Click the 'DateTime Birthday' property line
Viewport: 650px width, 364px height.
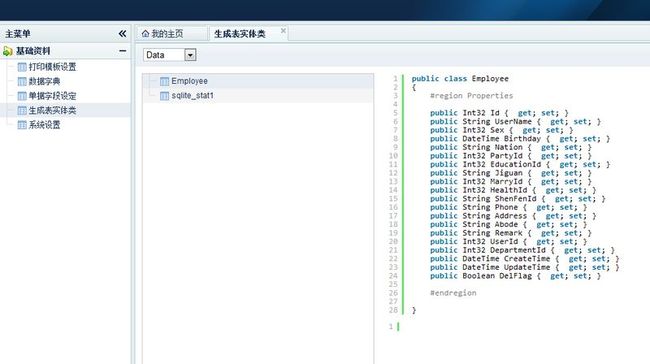(520, 138)
